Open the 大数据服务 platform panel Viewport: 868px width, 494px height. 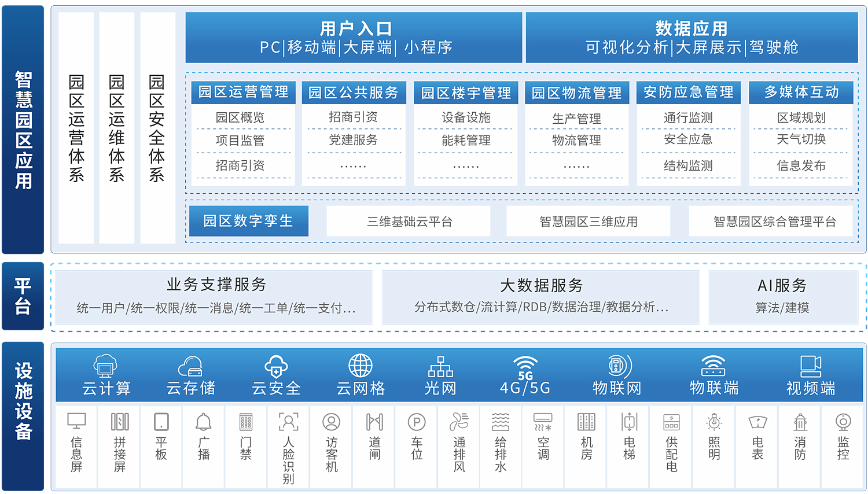click(540, 296)
